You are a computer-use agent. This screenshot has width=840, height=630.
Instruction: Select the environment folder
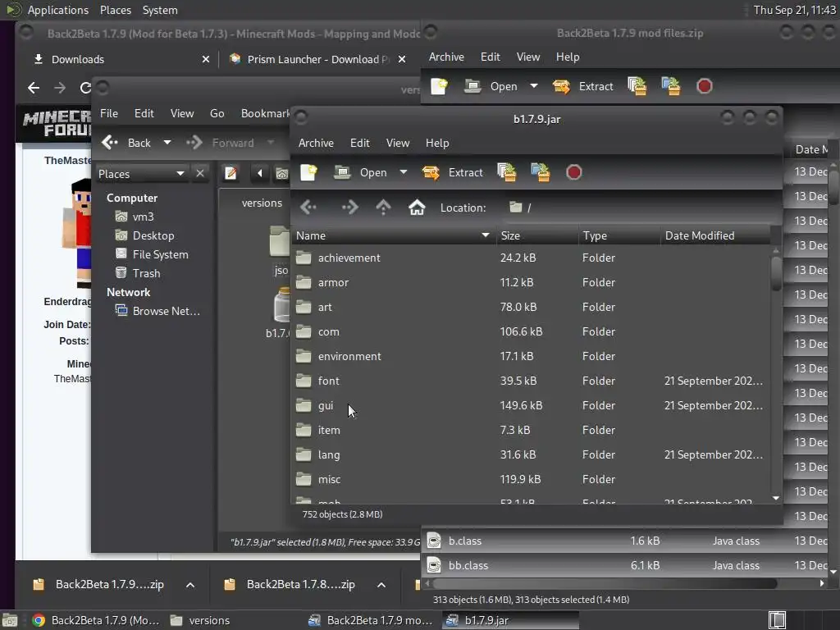click(531, 356)
